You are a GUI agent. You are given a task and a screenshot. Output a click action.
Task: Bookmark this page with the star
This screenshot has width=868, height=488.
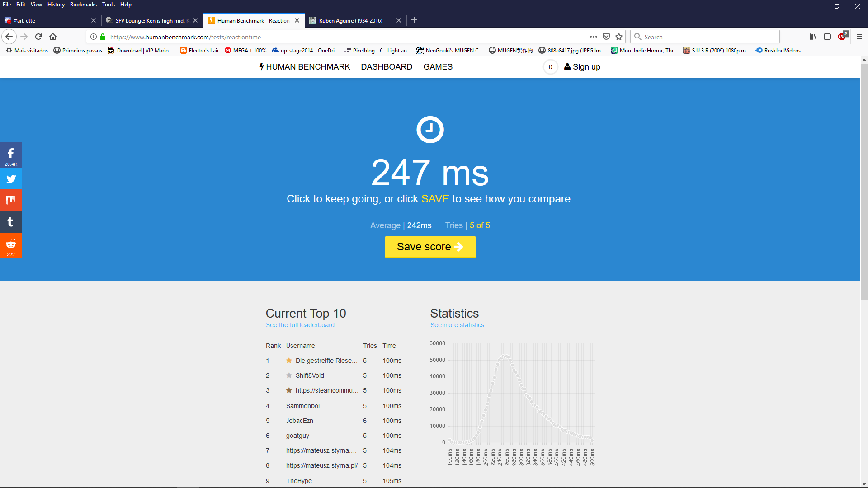pos(619,37)
